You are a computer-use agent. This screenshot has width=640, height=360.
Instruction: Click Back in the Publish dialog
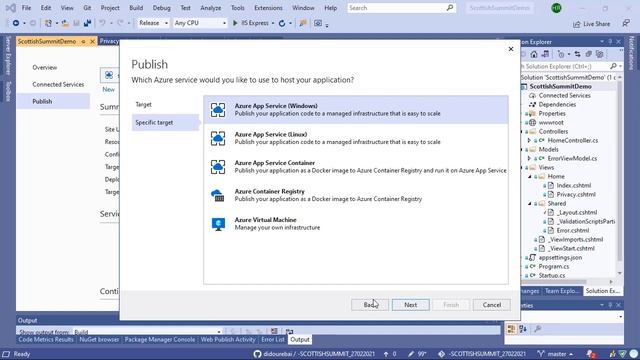tap(370, 305)
